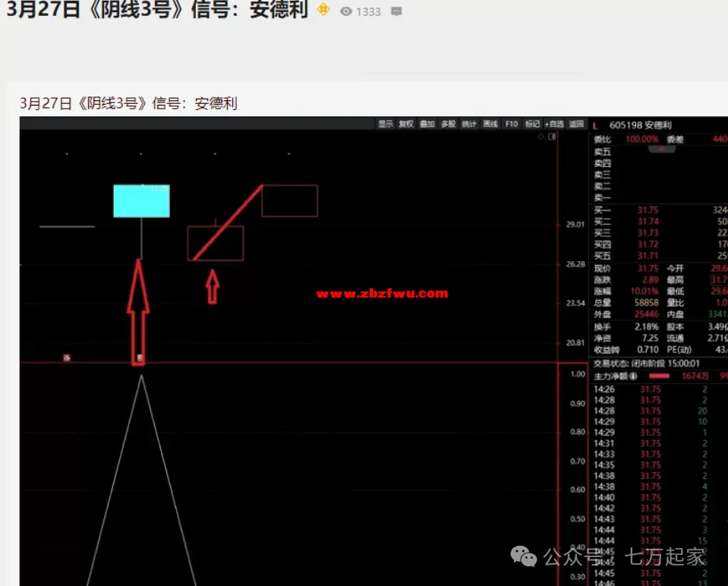The image size is (728, 586).
Task: Click the 20.81 price axis label
Action: click(x=575, y=342)
